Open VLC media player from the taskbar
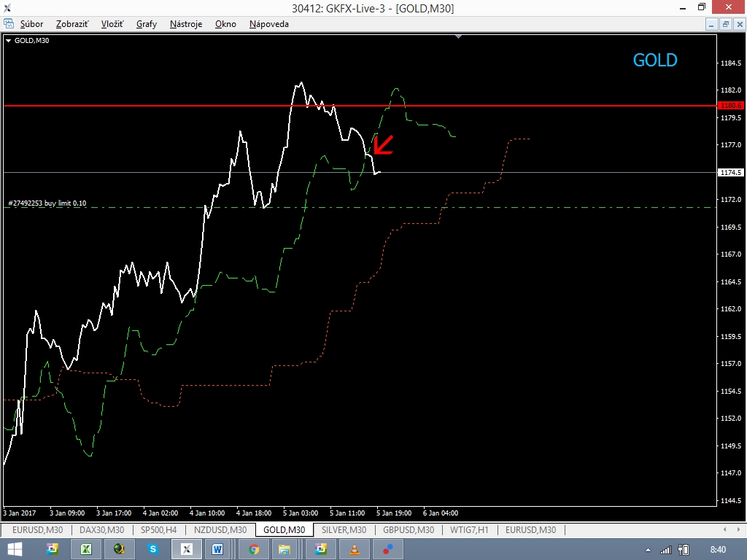747x560 pixels. 355,550
